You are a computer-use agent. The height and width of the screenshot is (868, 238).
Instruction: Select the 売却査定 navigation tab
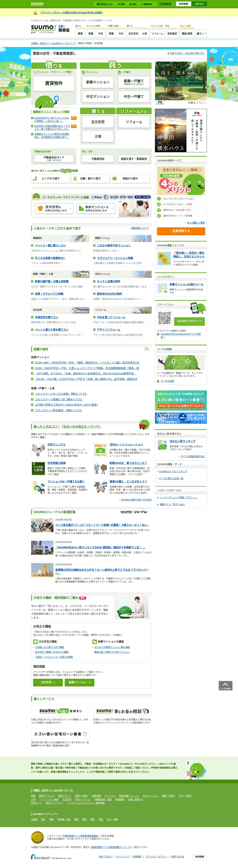[x=172, y=33]
